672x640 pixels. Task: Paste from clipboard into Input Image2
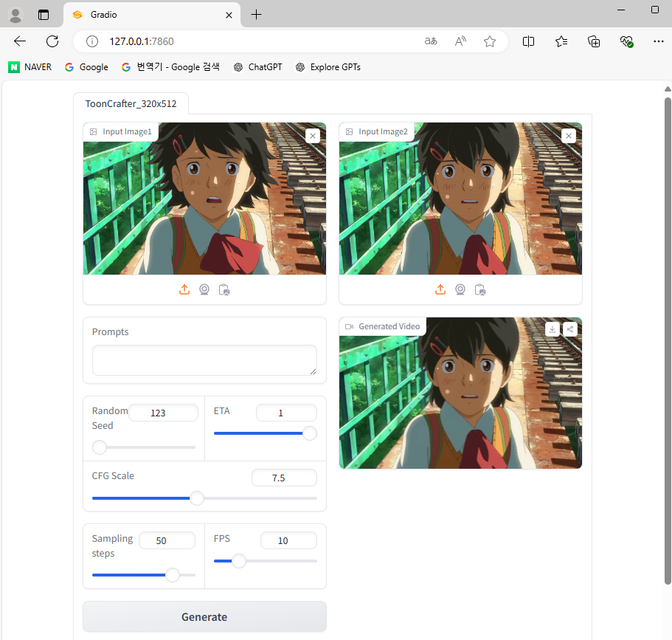click(x=480, y=289)
